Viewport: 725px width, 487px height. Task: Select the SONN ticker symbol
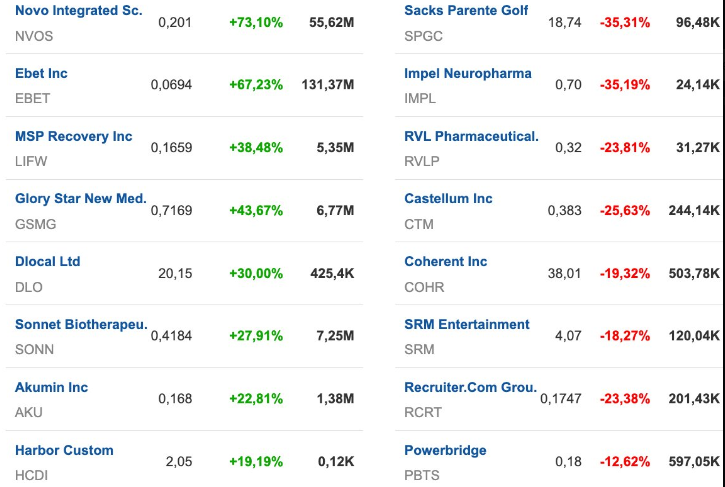coord(34,350)
